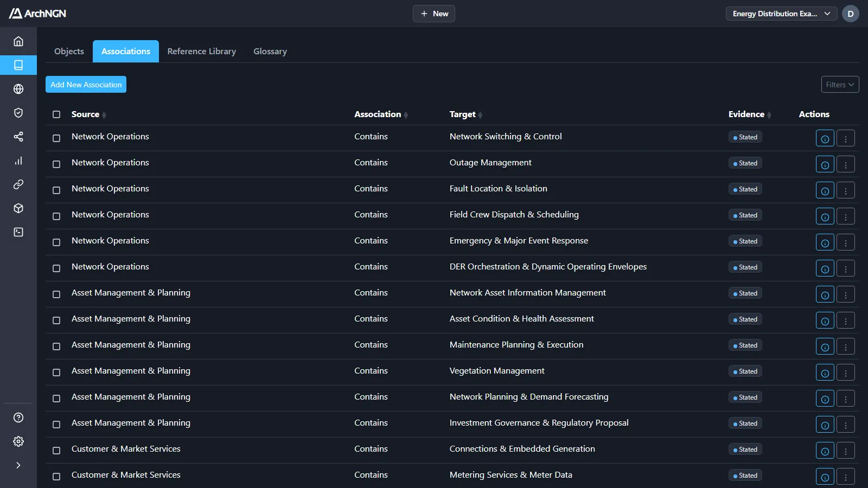Open more actions for Vegetation Management row

846,373
